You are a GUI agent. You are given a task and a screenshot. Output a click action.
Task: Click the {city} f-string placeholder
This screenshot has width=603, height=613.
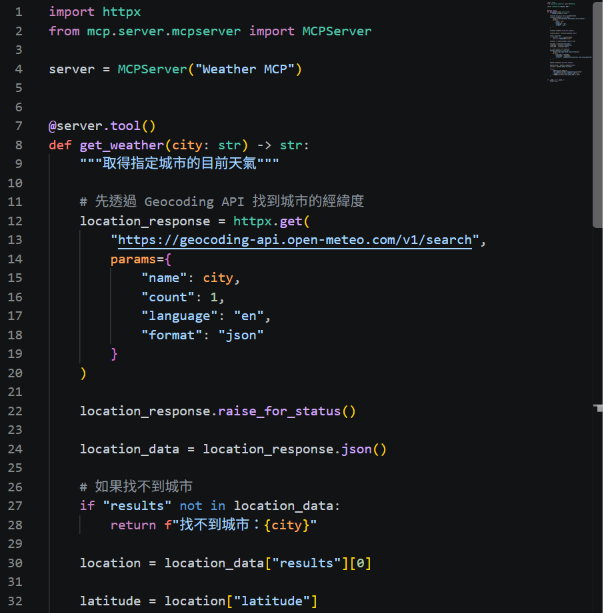287,525
